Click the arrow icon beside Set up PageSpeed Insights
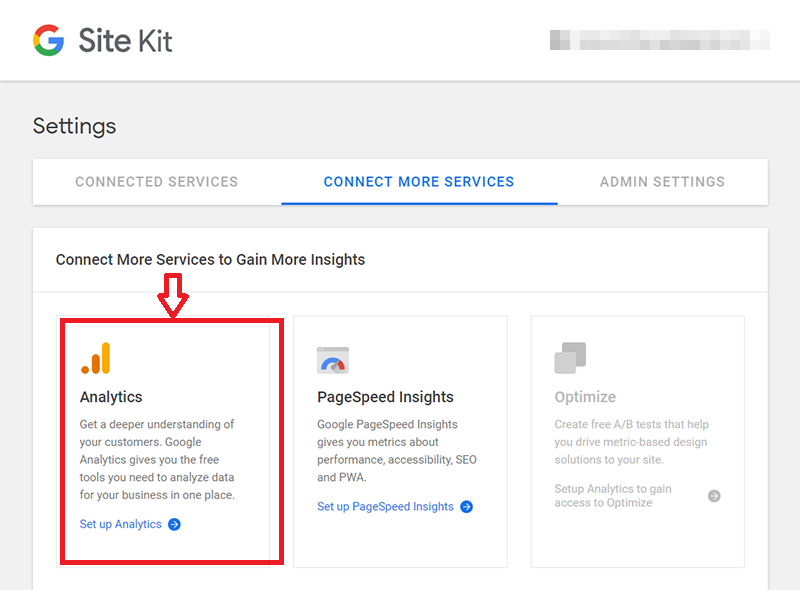Image resolution: width=800 pixels, height=590 pixels. pyautogui.click(x=466, y=507)
